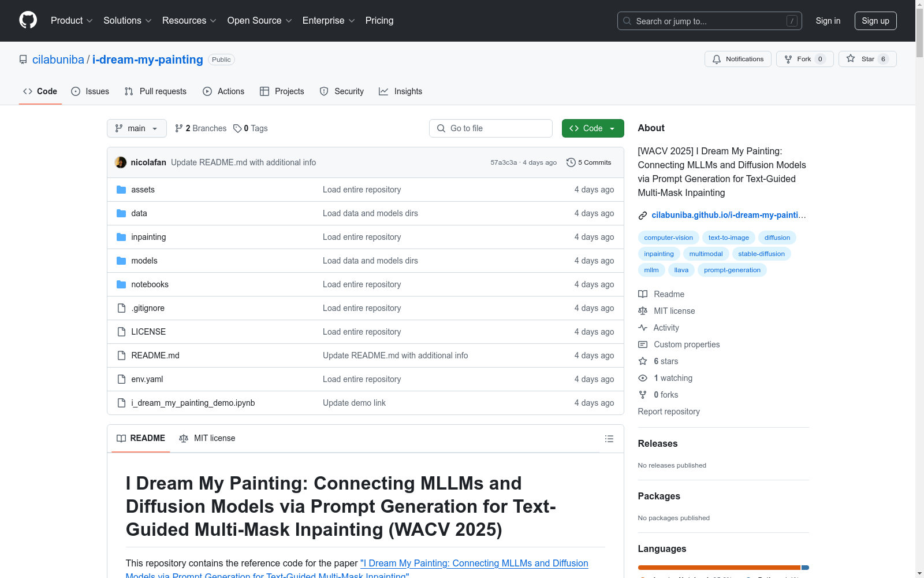Open the Insights tab
Image resolution: width=924 pixels, height=578 pixels.
coord(400,91)
